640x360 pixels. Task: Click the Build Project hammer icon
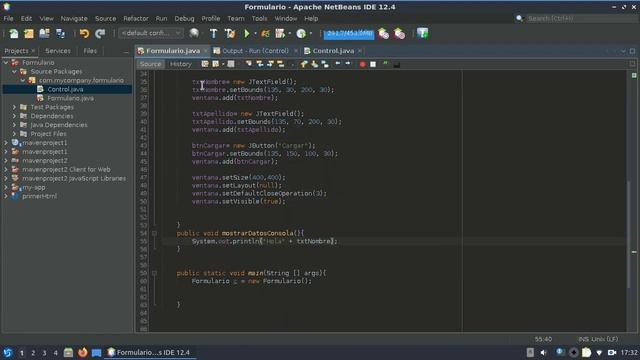pos(213,33)
